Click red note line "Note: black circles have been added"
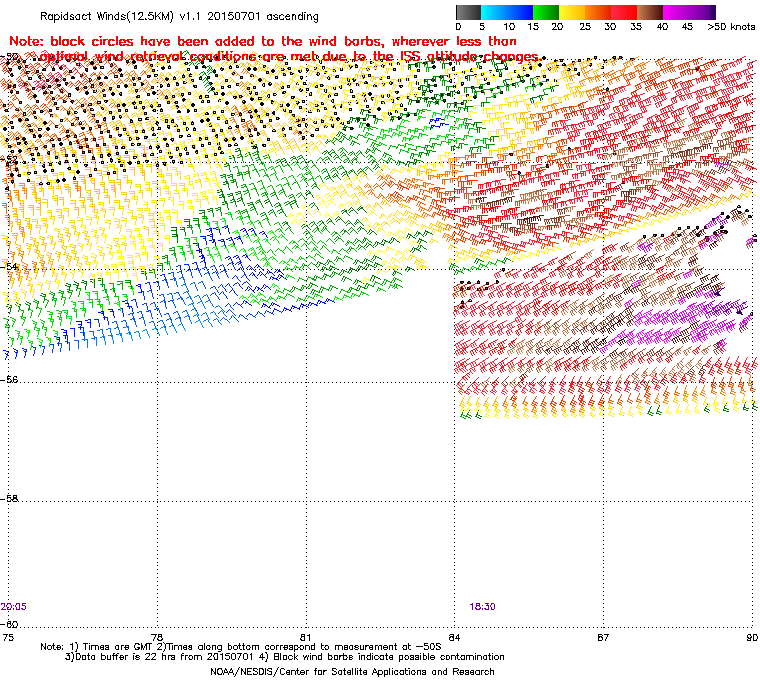Viewport: 760px width, 688px height. (x=263, y=41)
